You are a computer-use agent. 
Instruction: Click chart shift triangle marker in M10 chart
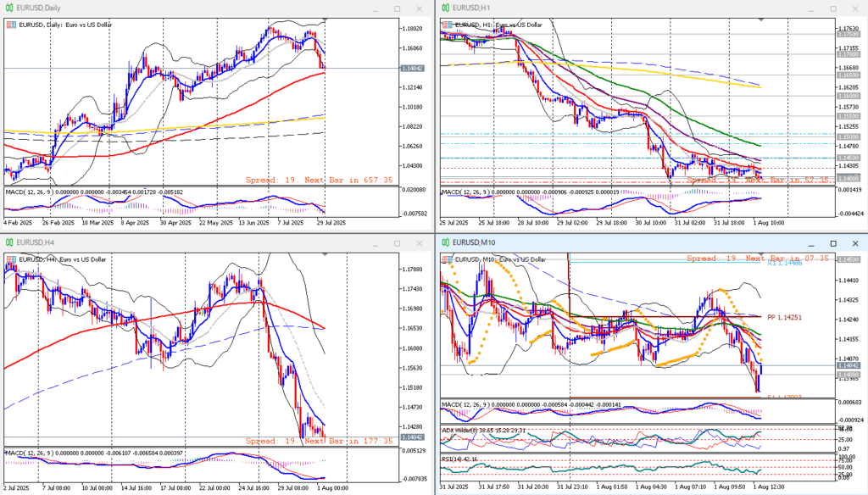click(x=761, y=254)
